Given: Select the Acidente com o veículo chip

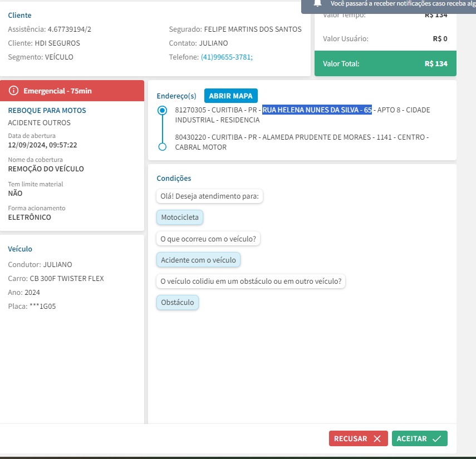Looking at the screenshot, I should pos(198,260).
